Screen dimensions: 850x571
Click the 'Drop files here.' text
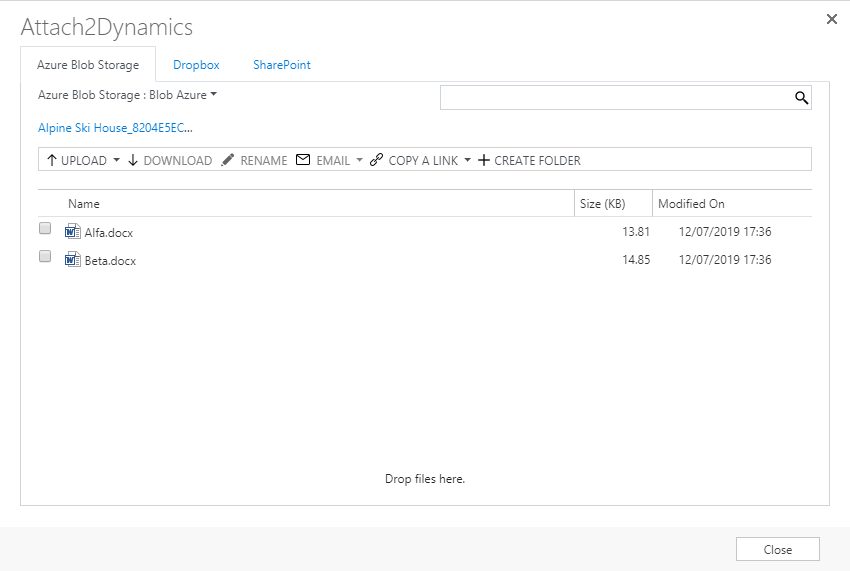(425, 479)
